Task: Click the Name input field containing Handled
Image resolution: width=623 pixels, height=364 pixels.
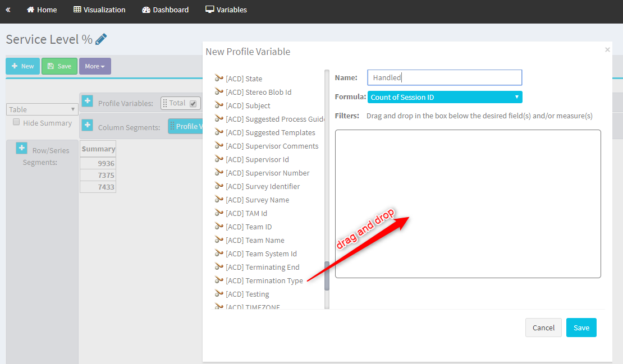Action: click(x=445, y=77)
